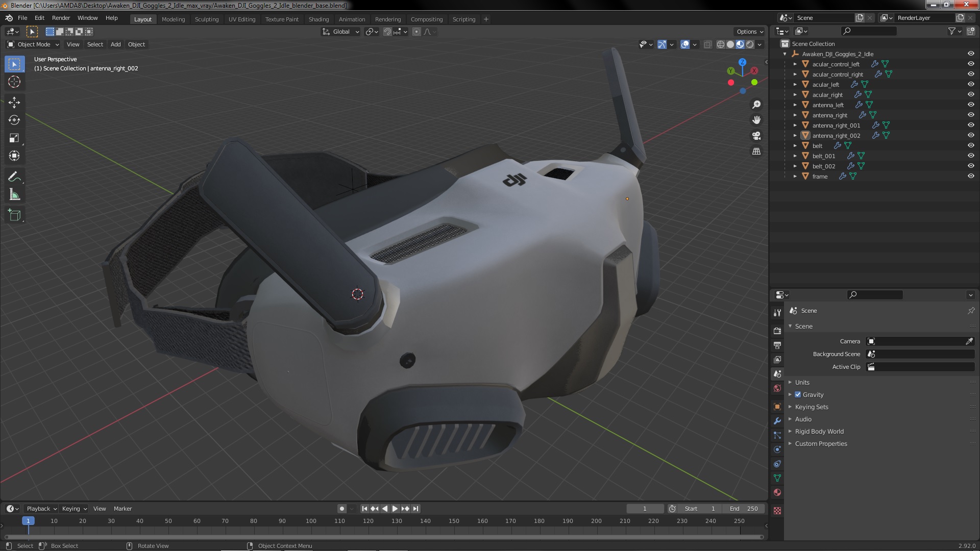Open the Modifier properties wrench tab
980x551 pixels.
click(777, 421)
